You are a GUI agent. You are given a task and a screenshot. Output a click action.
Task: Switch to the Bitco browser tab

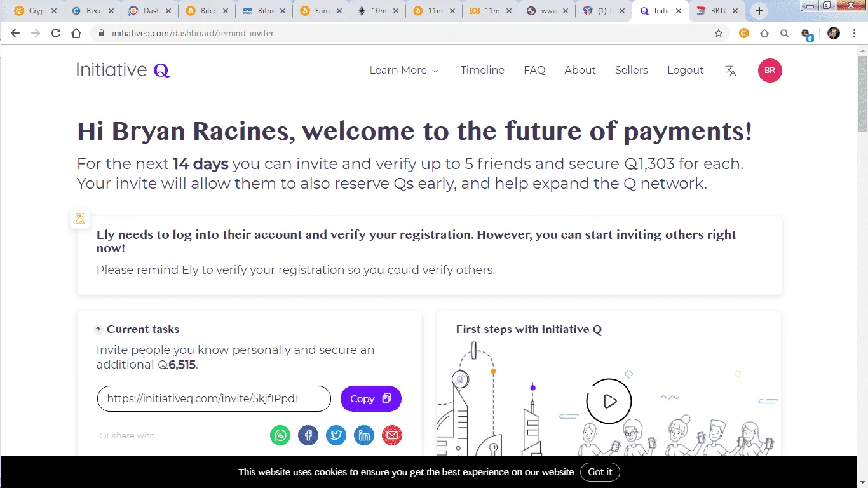[x=205, y=11]
